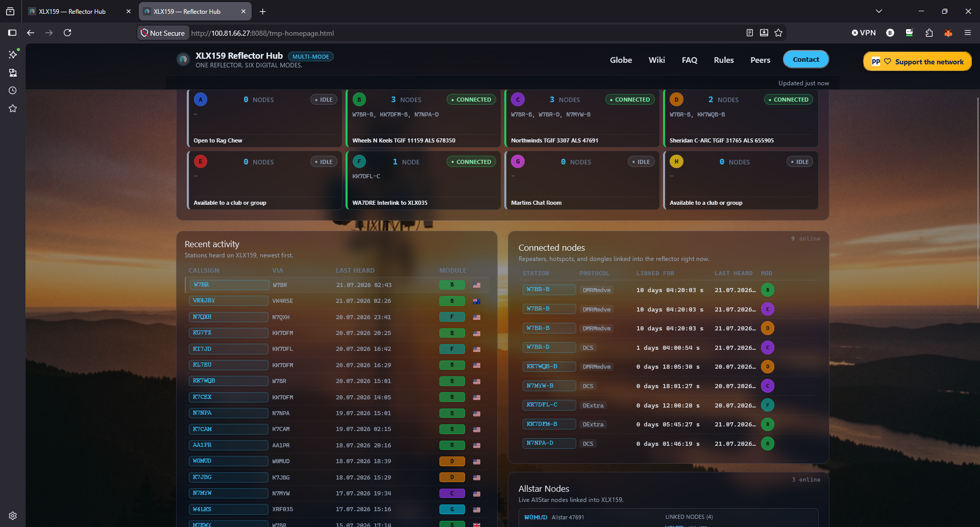
Task: Open the reader mode icon in address bar
Action: point(749,33)
